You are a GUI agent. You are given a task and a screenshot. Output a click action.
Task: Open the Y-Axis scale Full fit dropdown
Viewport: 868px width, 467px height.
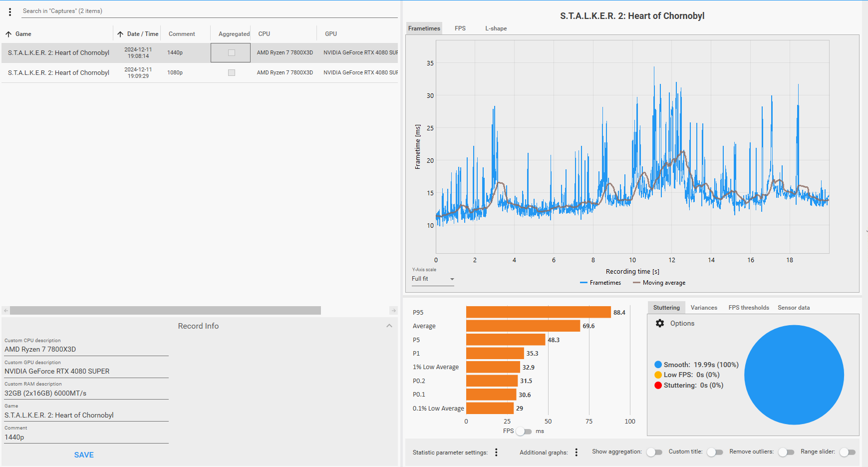click(x=433, y=279)
